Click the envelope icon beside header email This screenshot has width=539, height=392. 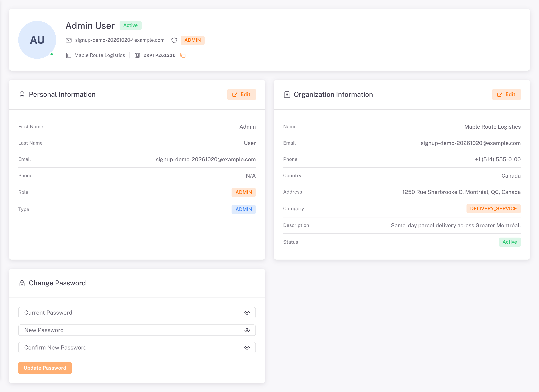click(x=69, y=40)
